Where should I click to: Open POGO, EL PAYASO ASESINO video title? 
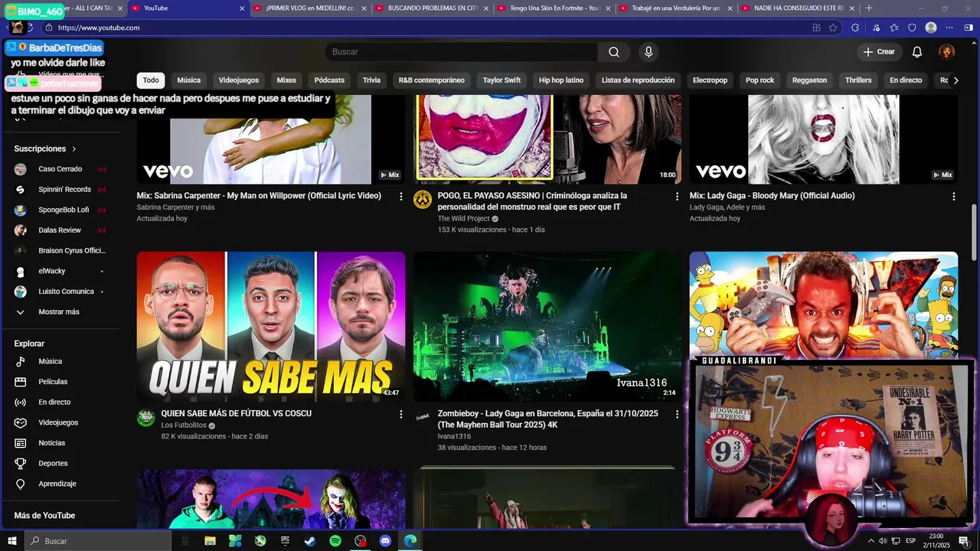tap(532, 201)
